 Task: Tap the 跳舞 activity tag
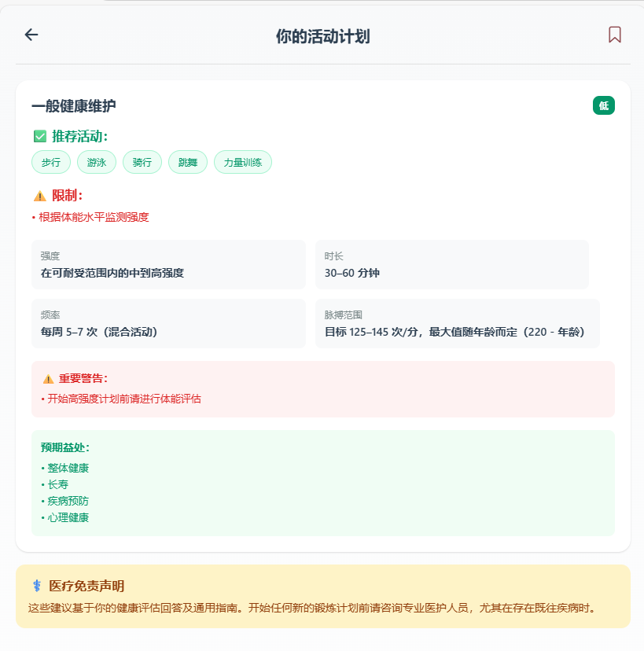(x=188, y=163)
